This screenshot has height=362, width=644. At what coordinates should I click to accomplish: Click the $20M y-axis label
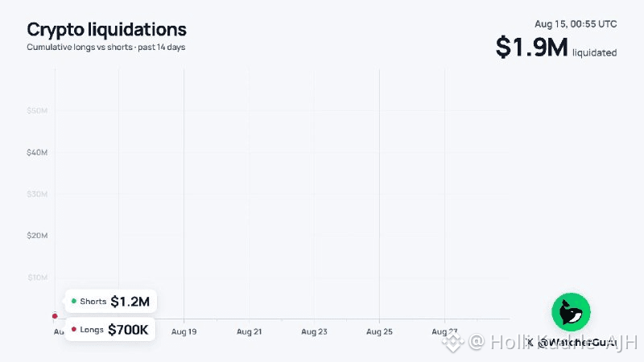click(37, 236)
